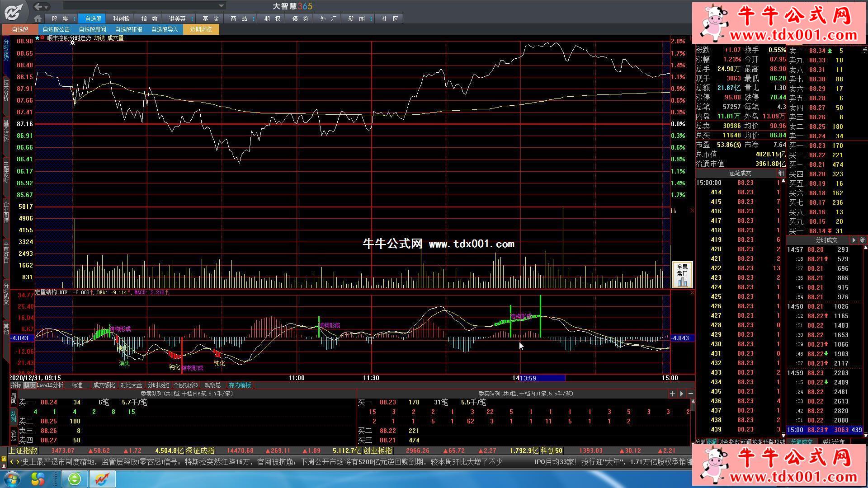
Task: Switch to the 委托分布 bottom tab
Action: coord(833,441)
